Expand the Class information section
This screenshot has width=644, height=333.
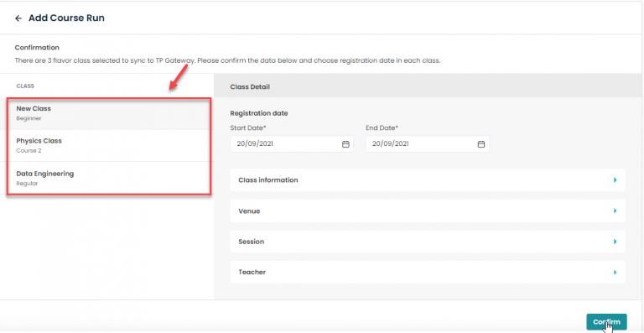[x=428, y=180]
